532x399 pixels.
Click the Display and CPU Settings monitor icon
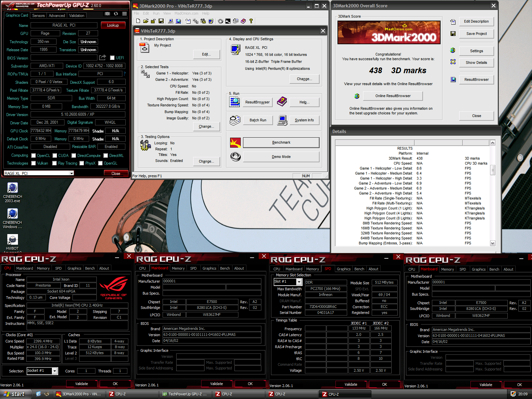[235, 50]
